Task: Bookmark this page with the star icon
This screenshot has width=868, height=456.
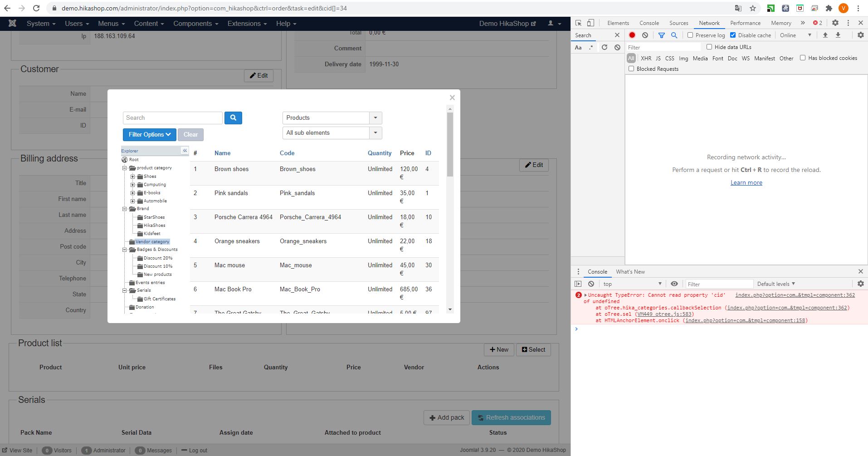Action: [x=753, y=8]
